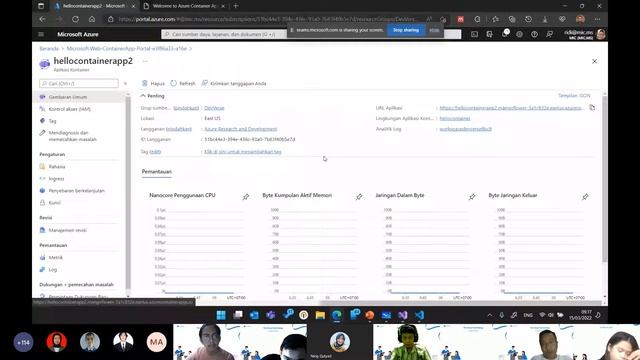Copy the application URL
The width and height of the screenshot is (640, 360).
pos(592,108)
